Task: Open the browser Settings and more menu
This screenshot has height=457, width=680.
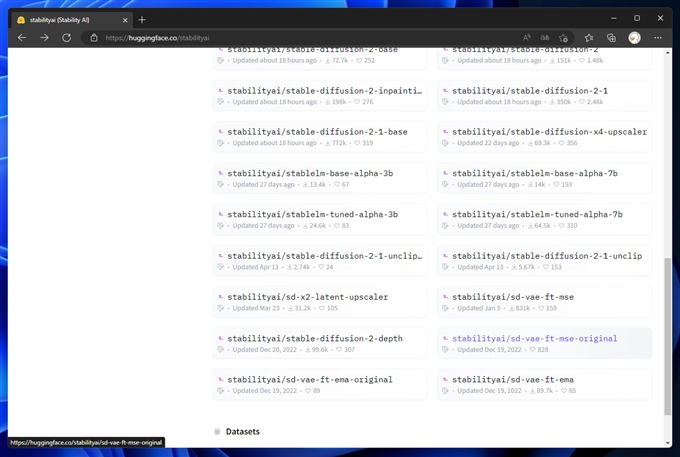Action: [x=658, y=38]
